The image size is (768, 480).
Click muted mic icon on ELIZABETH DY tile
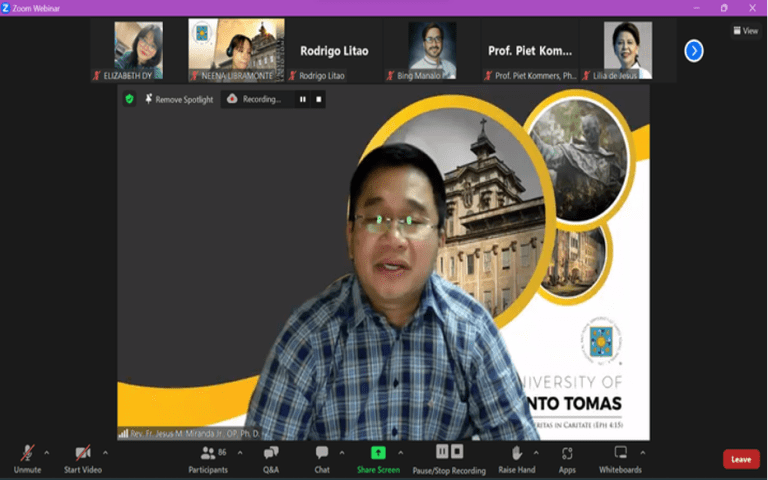tap(97, 75)
